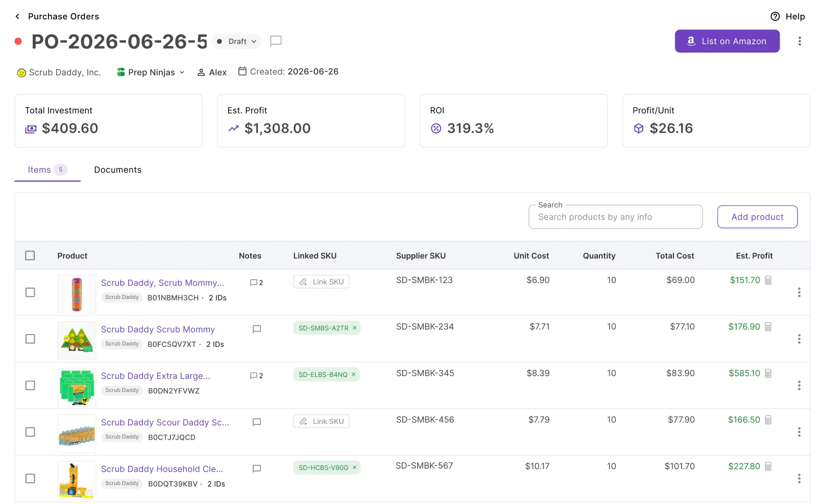Check the Scrub Daddy Extra Large row checkbox
The image size is (825, 504).
tap(30, 385)
